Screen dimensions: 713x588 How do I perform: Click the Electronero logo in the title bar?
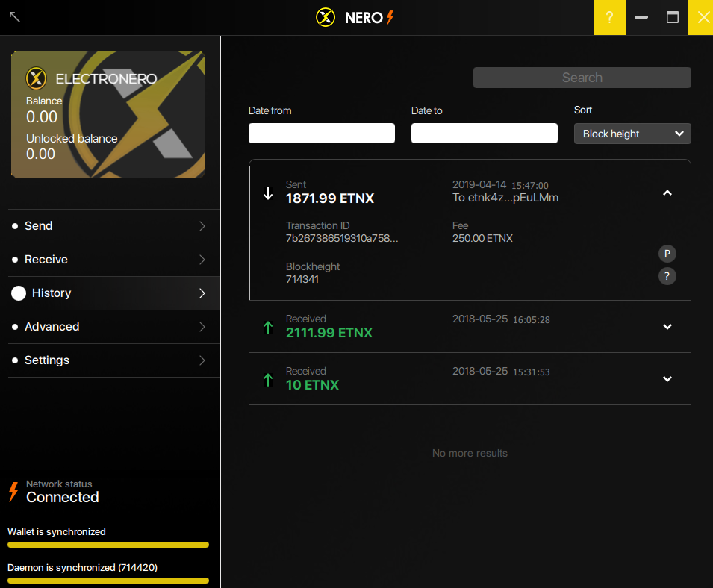point(326,17)
